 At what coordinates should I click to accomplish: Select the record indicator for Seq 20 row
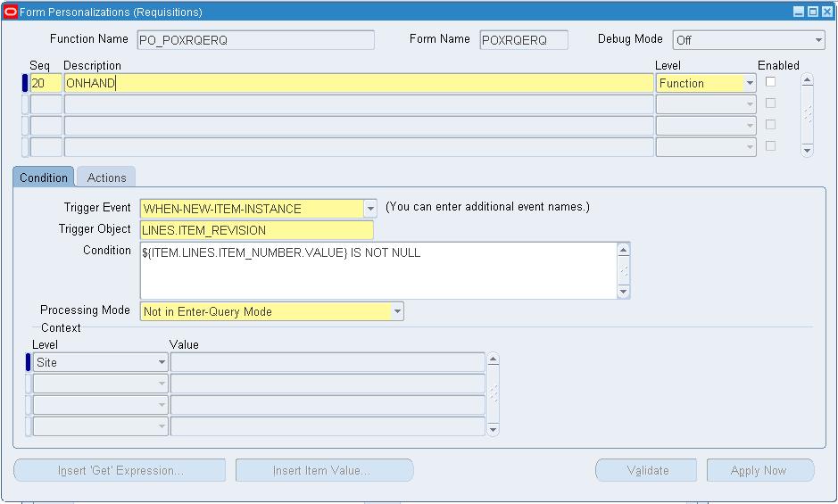point(25,83)
